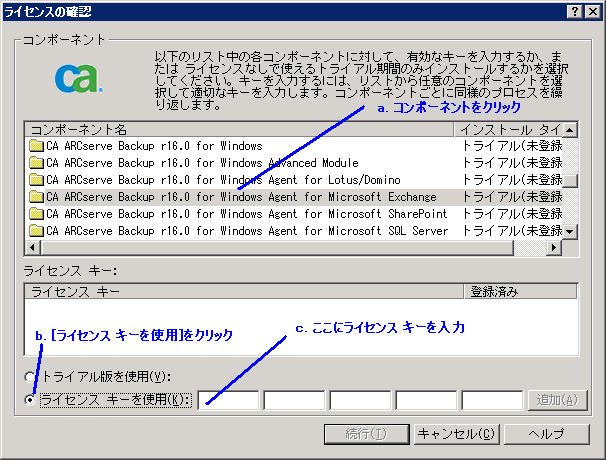The image size is (606, 460).
Task: Click the fifth license key input field
Action: point(492,400)
